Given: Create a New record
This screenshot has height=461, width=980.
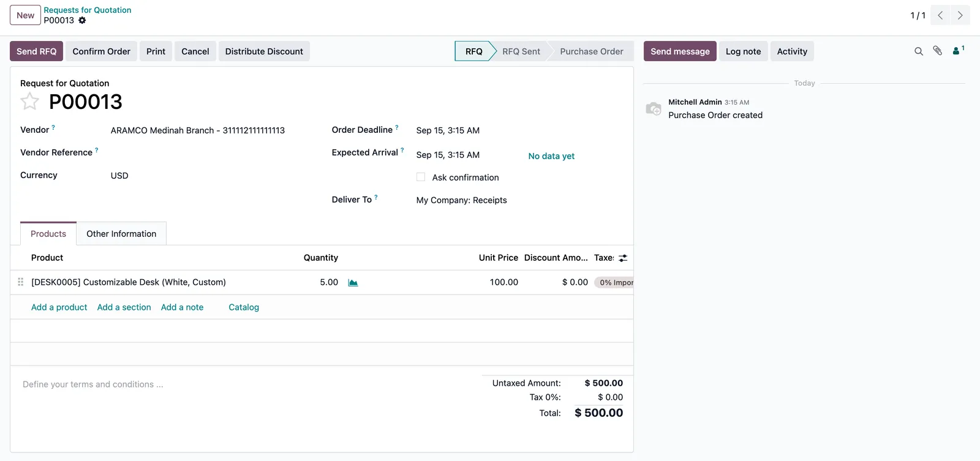Looking at the screenshot, I should 26,15.
